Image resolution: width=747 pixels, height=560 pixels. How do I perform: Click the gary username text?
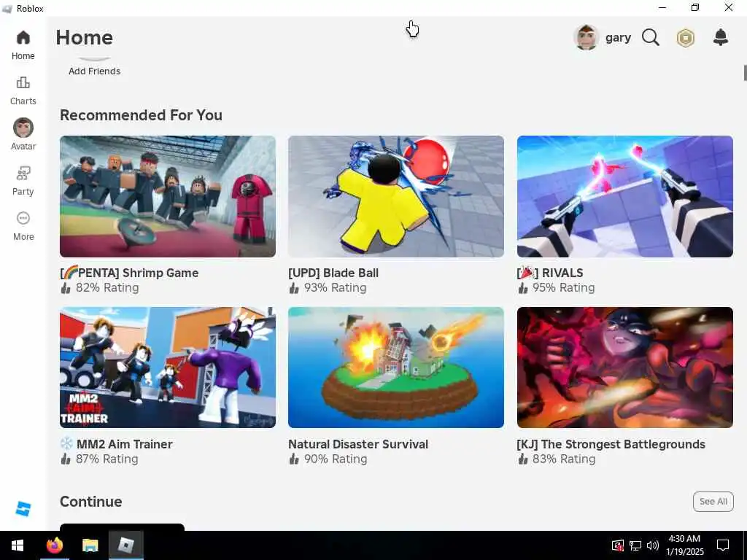click(618, 38)
